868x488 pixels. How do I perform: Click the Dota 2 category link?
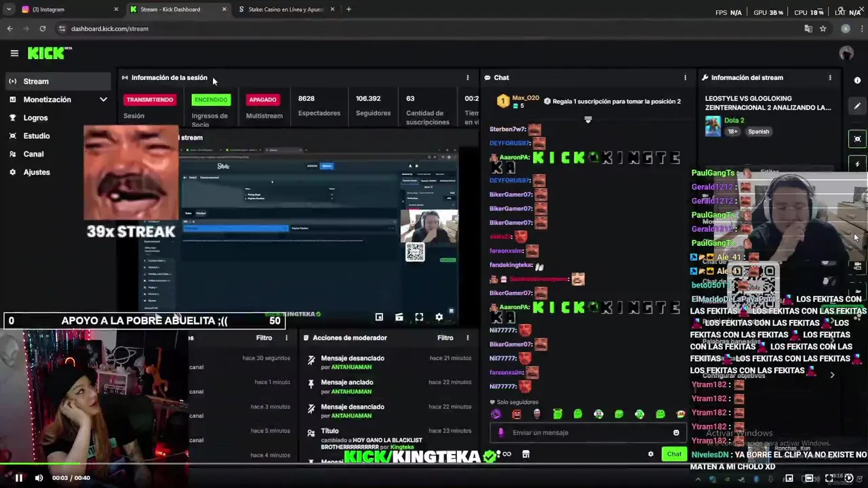[734, 121]
